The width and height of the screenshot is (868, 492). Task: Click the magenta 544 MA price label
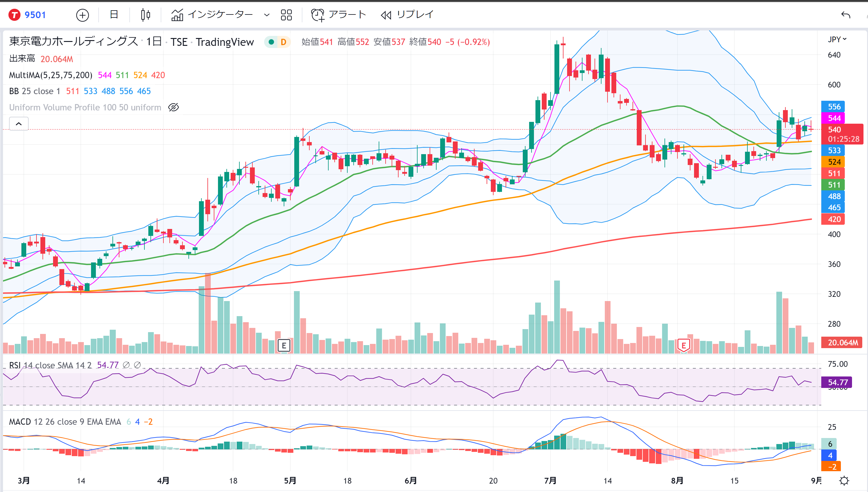(833, 118)
